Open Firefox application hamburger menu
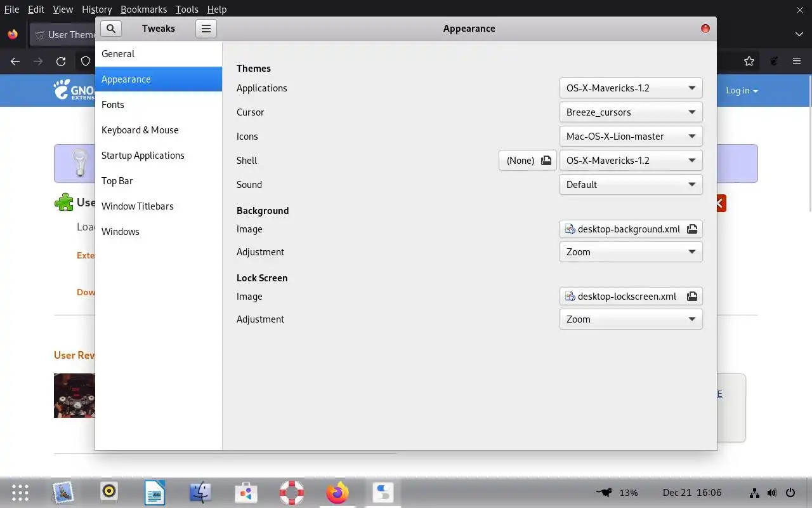The height and width of the screenshot is (508, 812). 797,62
